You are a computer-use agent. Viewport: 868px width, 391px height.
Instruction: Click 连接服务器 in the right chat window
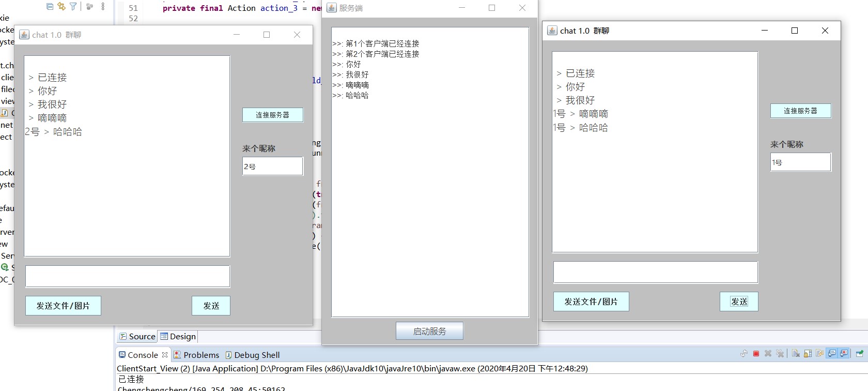[x=801, y=111]
